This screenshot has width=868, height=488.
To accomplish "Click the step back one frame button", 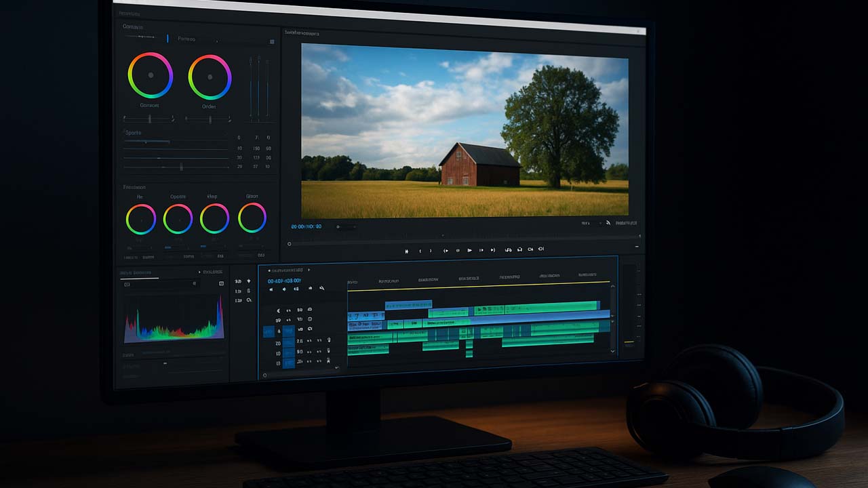I will coord(458,250).
